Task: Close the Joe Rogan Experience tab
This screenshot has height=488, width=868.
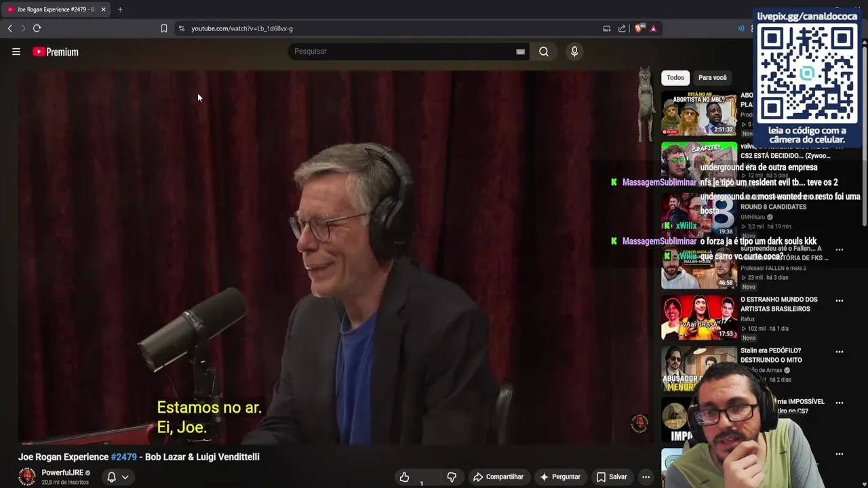Action: coord(103,9)
